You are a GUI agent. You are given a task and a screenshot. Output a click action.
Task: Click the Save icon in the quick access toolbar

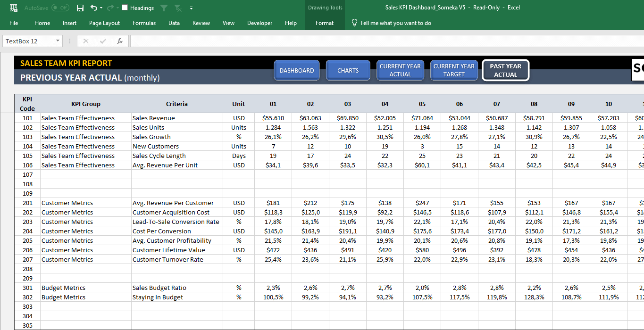tap(80, 8)
